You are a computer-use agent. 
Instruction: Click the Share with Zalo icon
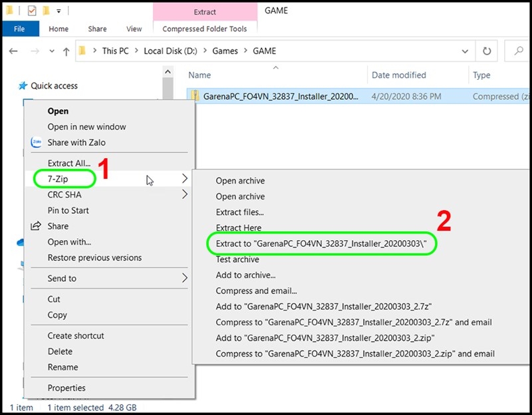click(x=37, y=142)
